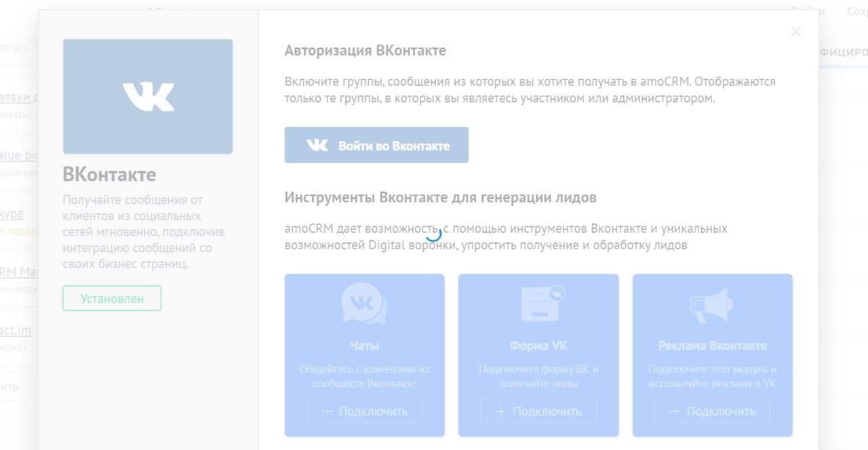The height and width of the screenshot is (450, 868).
Task: Close the ВКонтакте integration dialog
Action: pos(795,32)
